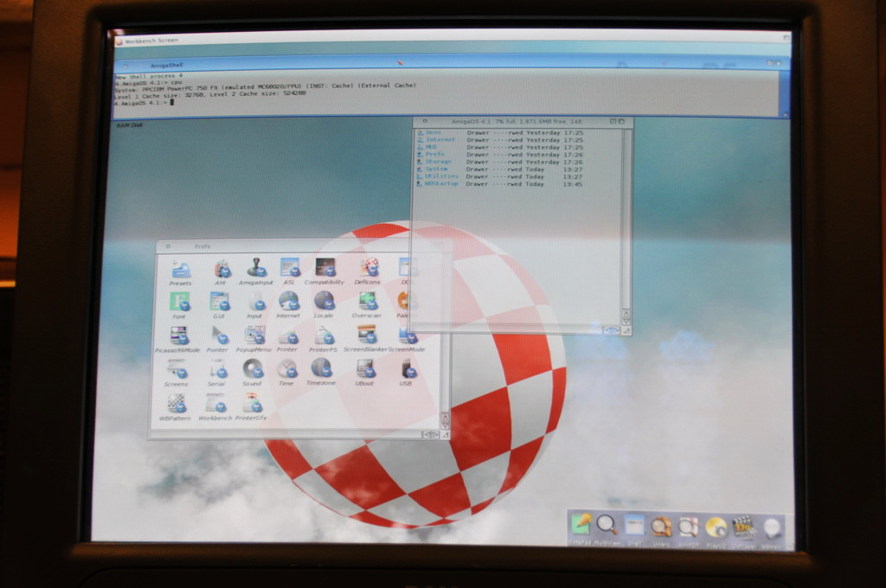This screenshot has height=588, width=886.
Task: Launch MultiView magnifier from the dock
Action: click(607, 528)
